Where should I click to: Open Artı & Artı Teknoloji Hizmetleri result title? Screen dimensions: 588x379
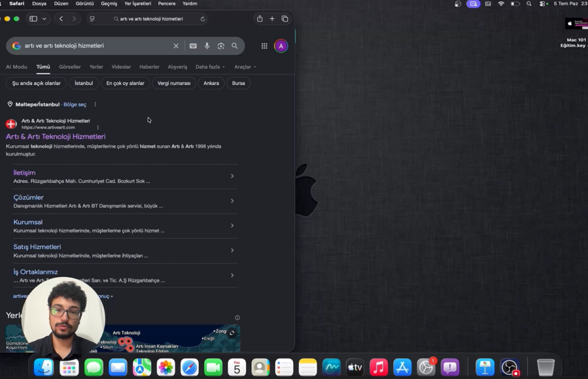[56, 137]
